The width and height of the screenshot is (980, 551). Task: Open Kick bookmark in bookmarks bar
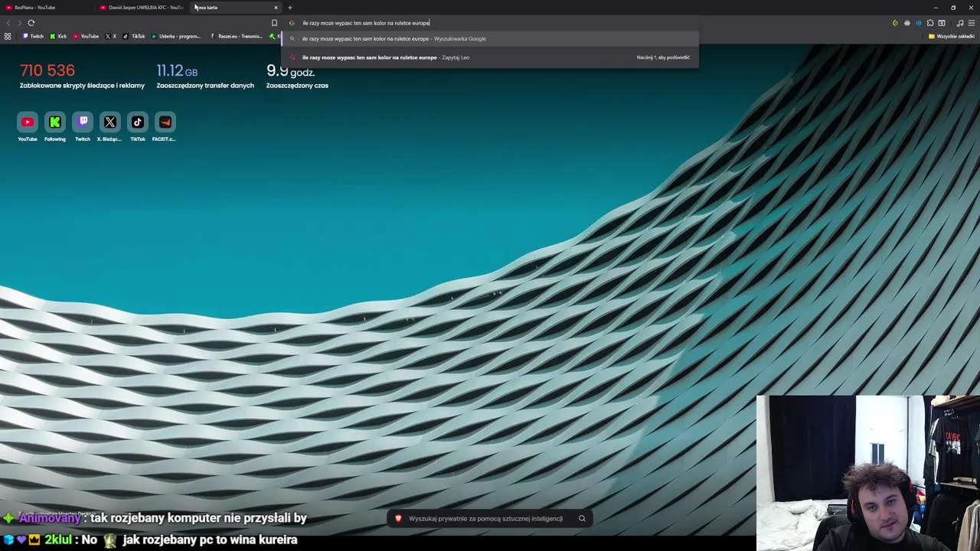pos(58,36)
